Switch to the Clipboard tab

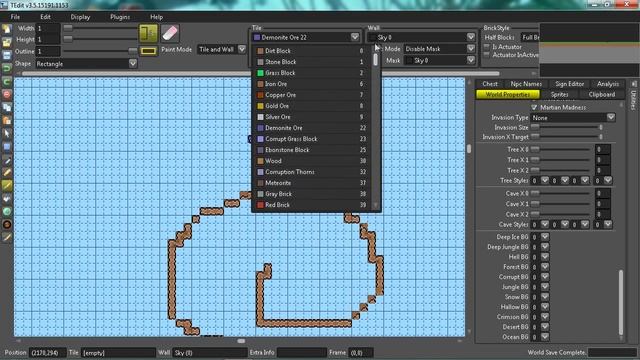602,94
